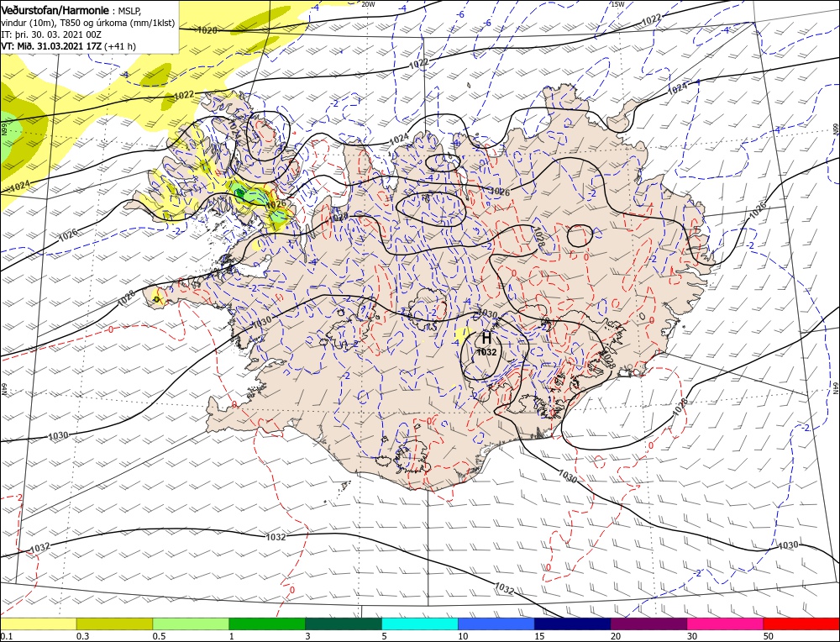This screenshot has height=642, width=840.
Task: Click the 30 legend value label
Action: click(692, 636)
